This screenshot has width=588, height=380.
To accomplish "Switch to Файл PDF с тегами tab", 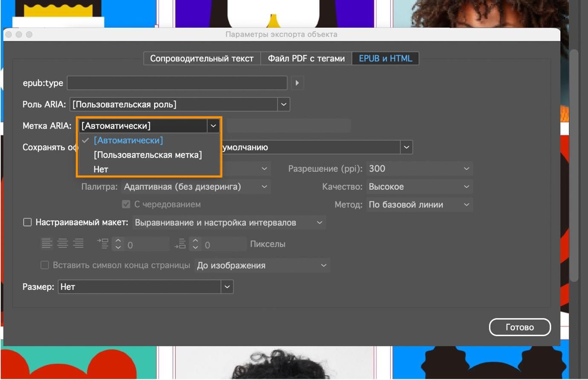I will click(x=306, y=58).
